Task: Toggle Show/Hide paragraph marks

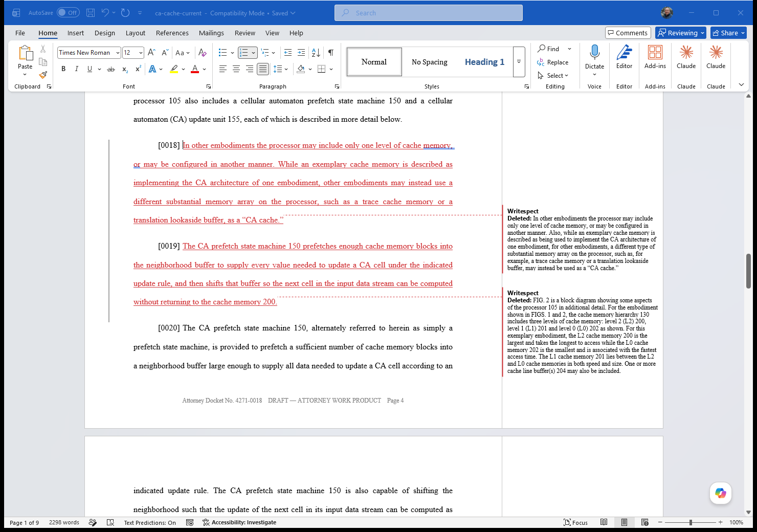Action: pyautogui.click(x=331, y=53)
